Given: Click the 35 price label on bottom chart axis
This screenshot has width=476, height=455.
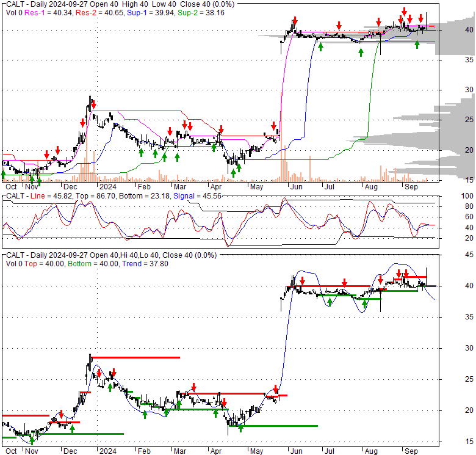Looking at the screenshot, I should [x=469, y=317].
